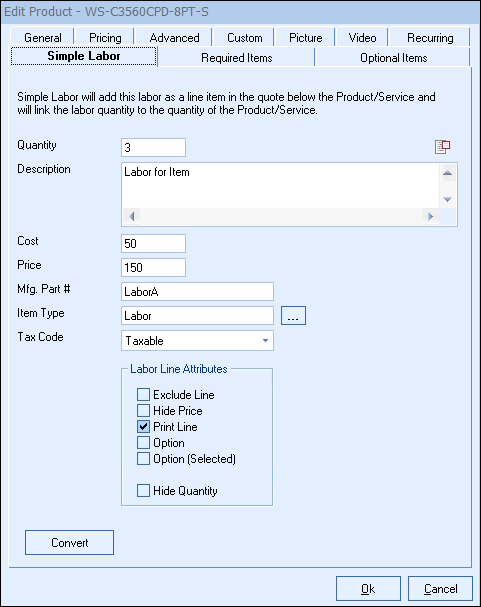This screenshot has width=481, height=607.
Task: Check the Hide Price option
Action: click(143, 410)
